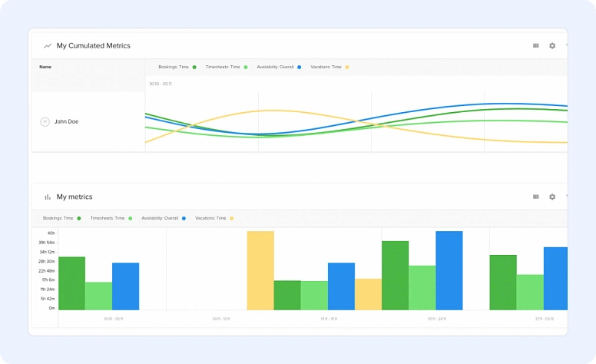Click My Cumulated Metrics widget title
Screen dimensions: 596x364
click(93, 46)
